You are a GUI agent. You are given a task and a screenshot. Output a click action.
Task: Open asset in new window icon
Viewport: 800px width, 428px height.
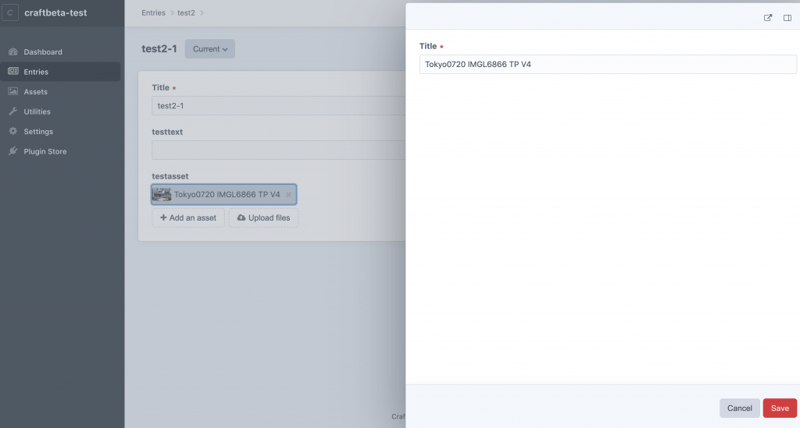768,17
